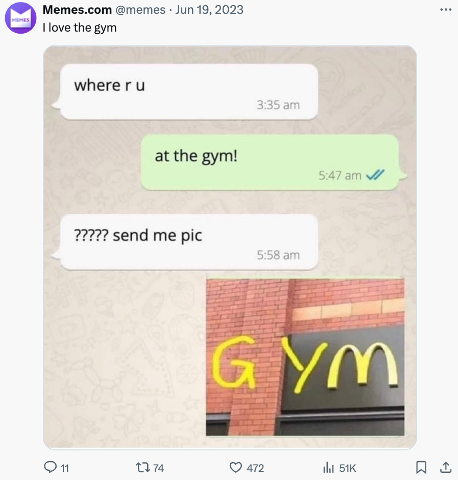Click the 472 likes count
Viewport: 458px width, 480px height.
(255, 468)
